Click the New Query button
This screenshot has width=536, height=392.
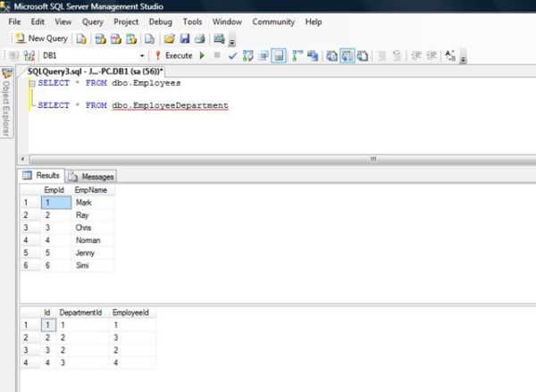(42, 38)
